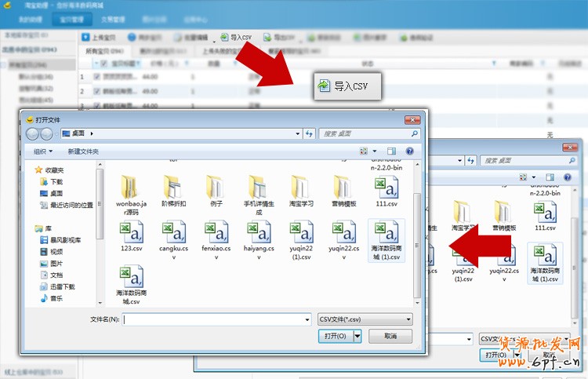Screen dimensions: 588x379
Task: Open the dropdown arrow beside 打开(O) button
Action: tap(358, 336)
